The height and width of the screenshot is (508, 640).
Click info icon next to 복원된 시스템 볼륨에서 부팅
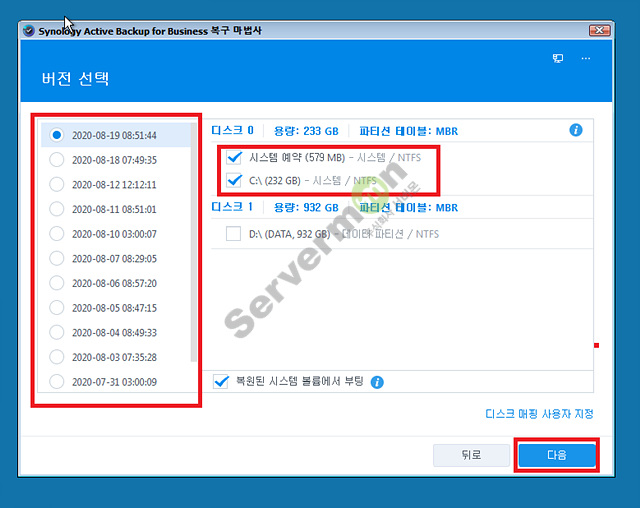tap(377, 382)
